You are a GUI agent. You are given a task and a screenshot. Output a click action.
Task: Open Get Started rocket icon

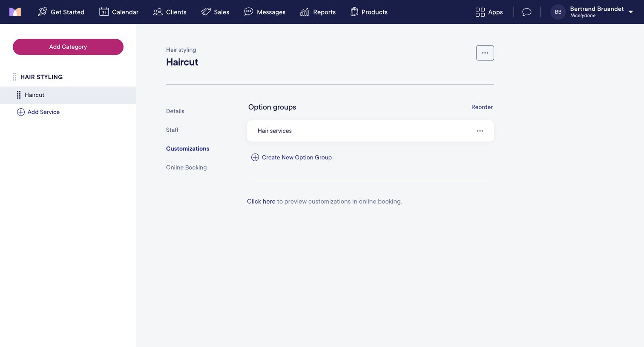pos(42,12)
